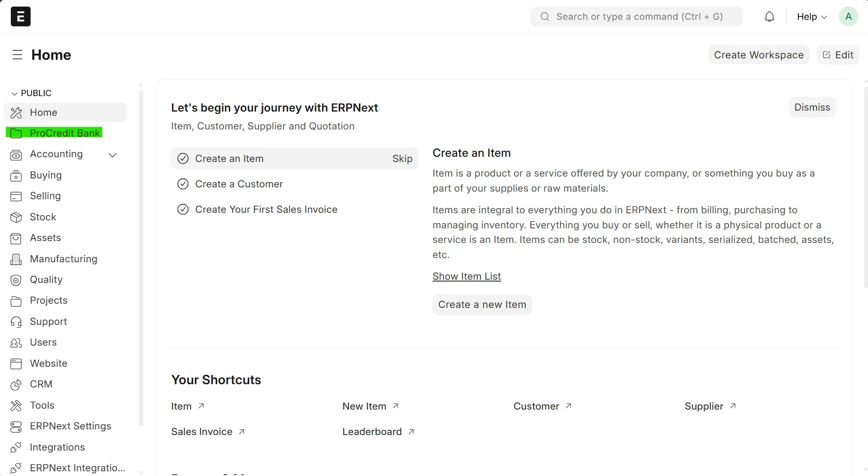The height and width of the screenshot is (476, 868).
Task: Click the Stock box icon
Action: coord(16,217)
